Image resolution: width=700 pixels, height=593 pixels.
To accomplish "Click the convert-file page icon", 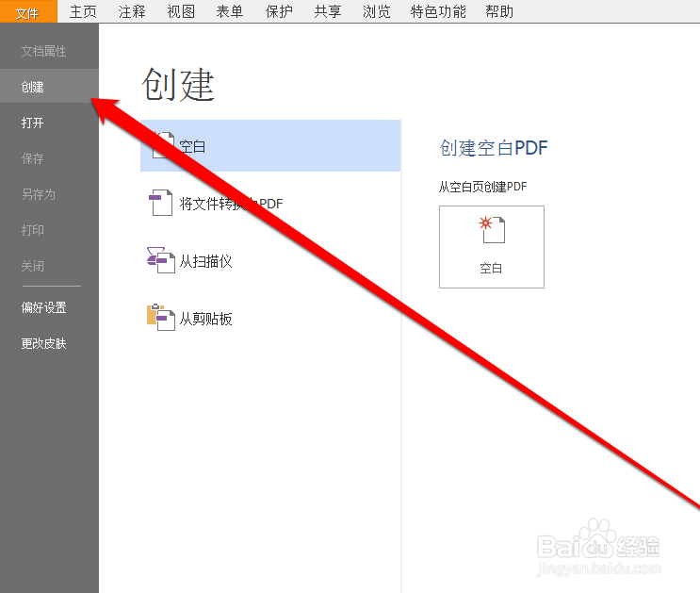I will pos(160,203).
